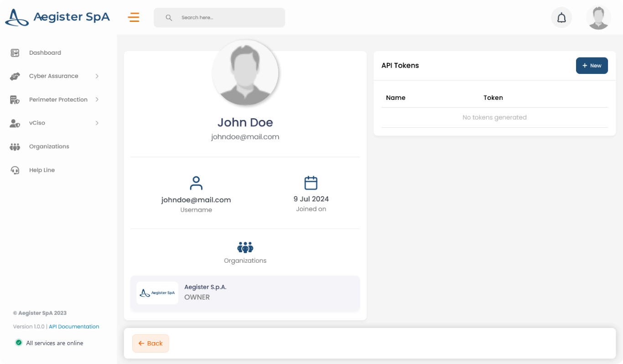Expand the vCiso submenu chevron
Viewport: 623px width, 364px height.
97,123
